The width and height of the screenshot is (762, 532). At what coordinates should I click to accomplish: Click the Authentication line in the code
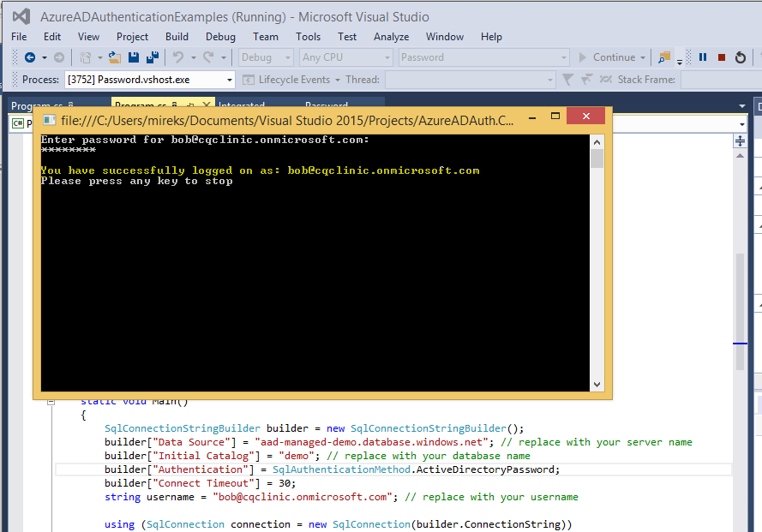coord(332,469)
